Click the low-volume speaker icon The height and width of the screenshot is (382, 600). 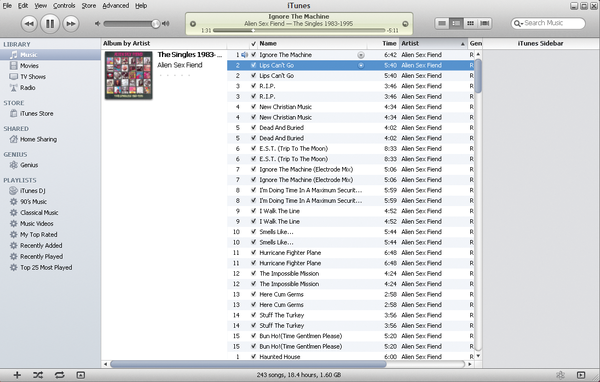tap(98, 24)
